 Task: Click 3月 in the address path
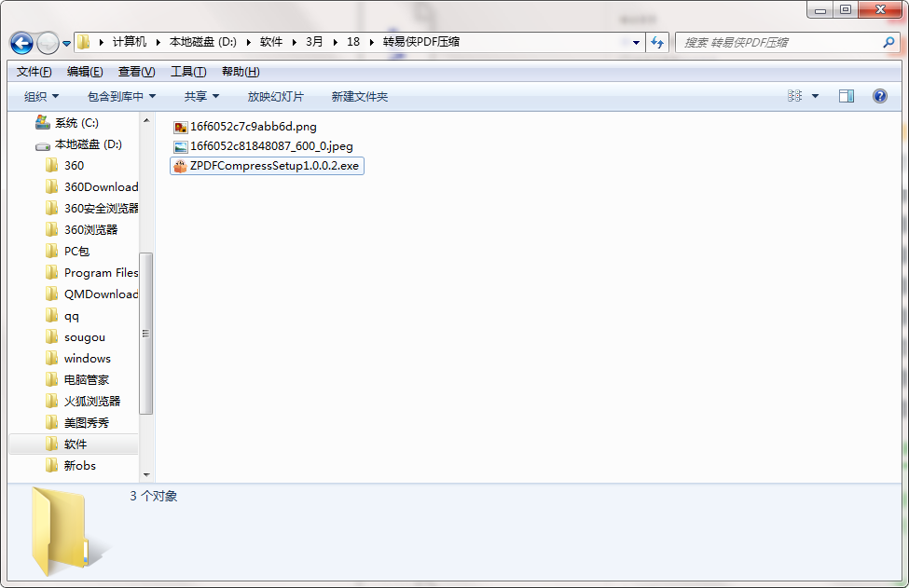click(x=314, y=42)
